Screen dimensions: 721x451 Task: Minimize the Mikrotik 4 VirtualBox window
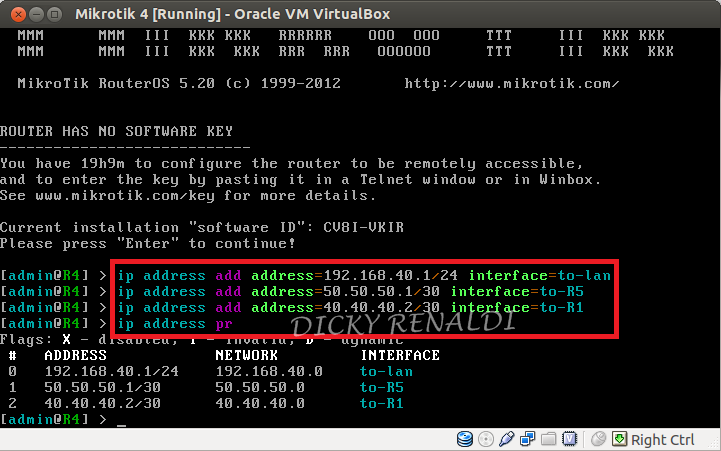tap(36, 14)
